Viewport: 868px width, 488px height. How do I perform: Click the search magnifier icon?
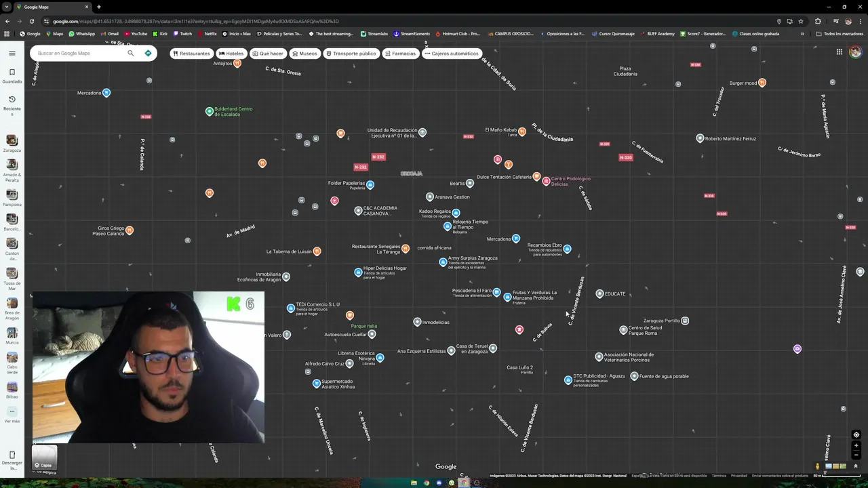coord(131,53)
